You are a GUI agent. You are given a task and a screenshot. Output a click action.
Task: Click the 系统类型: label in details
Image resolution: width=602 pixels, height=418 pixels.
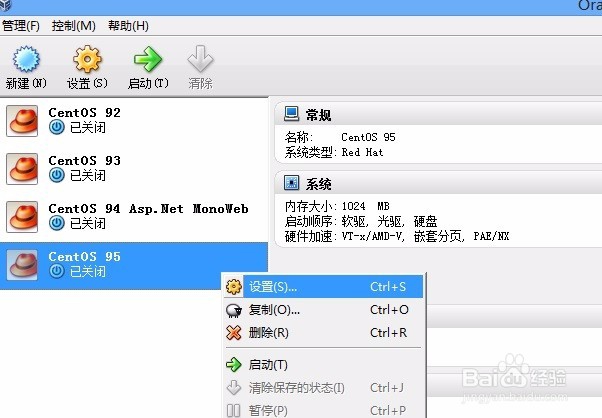pos(311,152)
